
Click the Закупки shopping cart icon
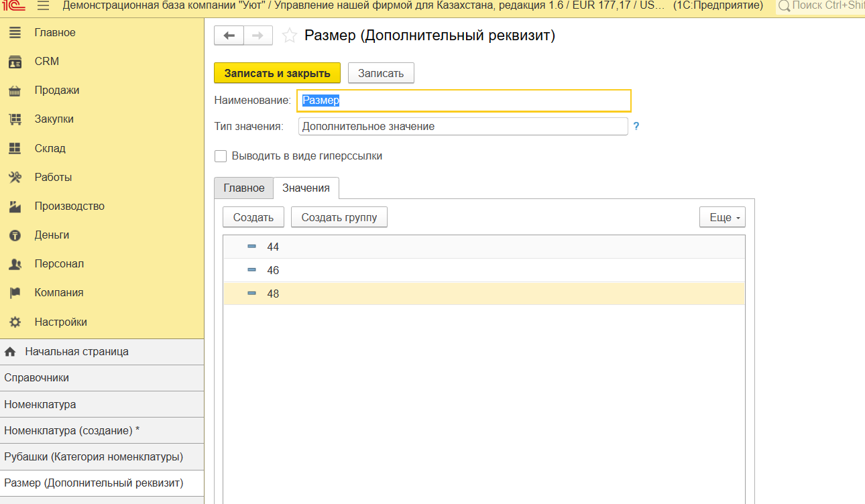pos(15,119)
